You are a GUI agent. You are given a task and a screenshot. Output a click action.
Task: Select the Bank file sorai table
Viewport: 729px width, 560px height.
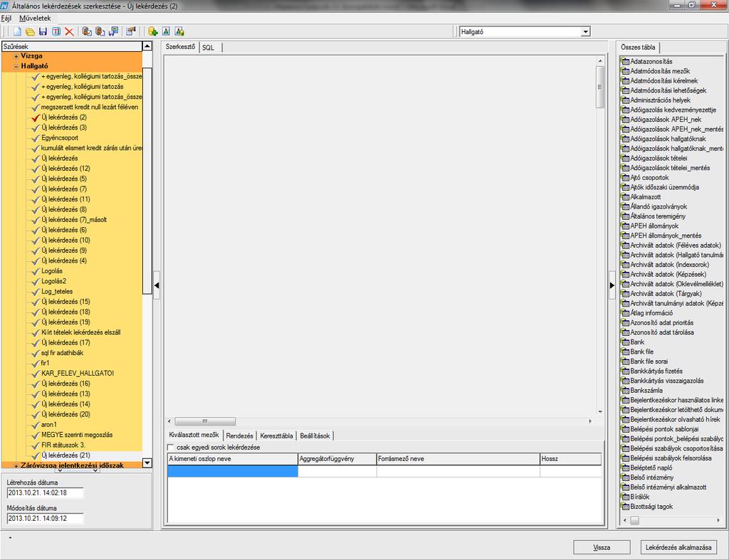tap(649, 361)
